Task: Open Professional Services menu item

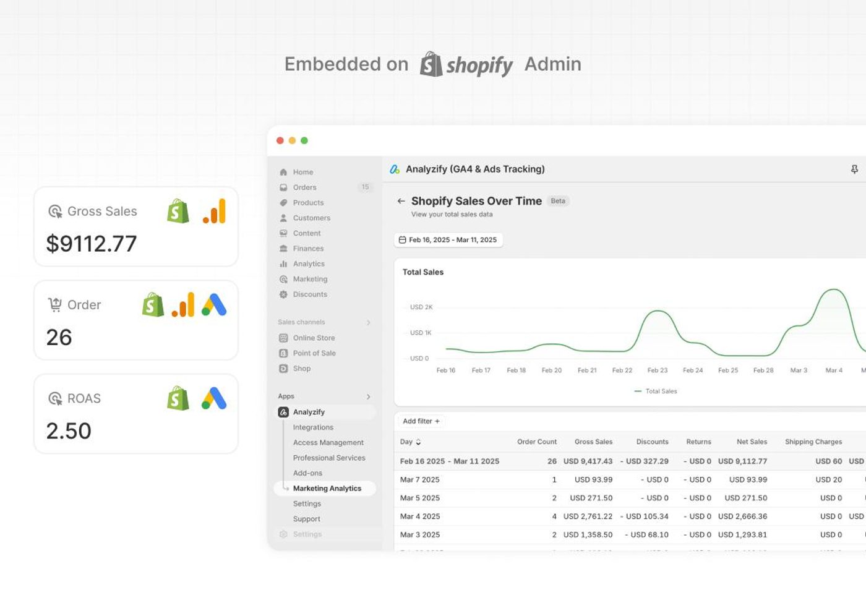Action: click(x=329, y=458)
